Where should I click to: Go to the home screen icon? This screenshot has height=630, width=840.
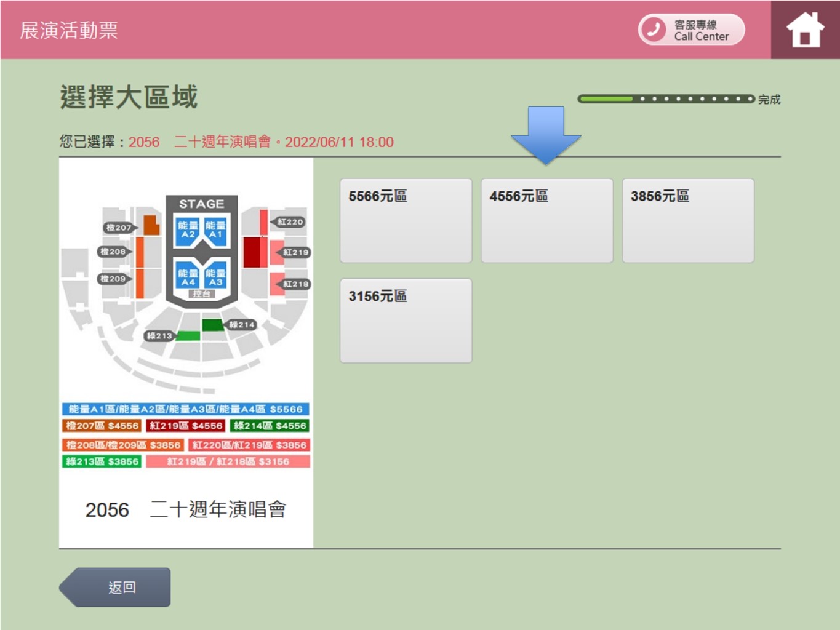tap(805, 30)
